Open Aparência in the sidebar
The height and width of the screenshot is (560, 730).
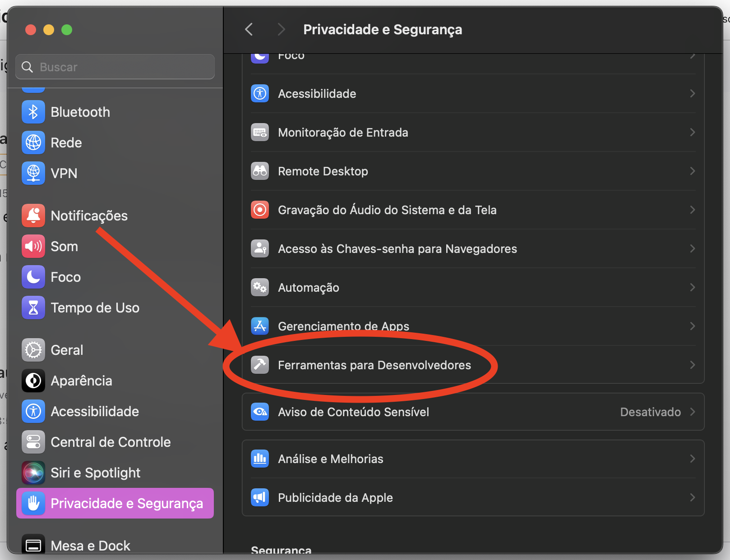[x=81, y=381]
